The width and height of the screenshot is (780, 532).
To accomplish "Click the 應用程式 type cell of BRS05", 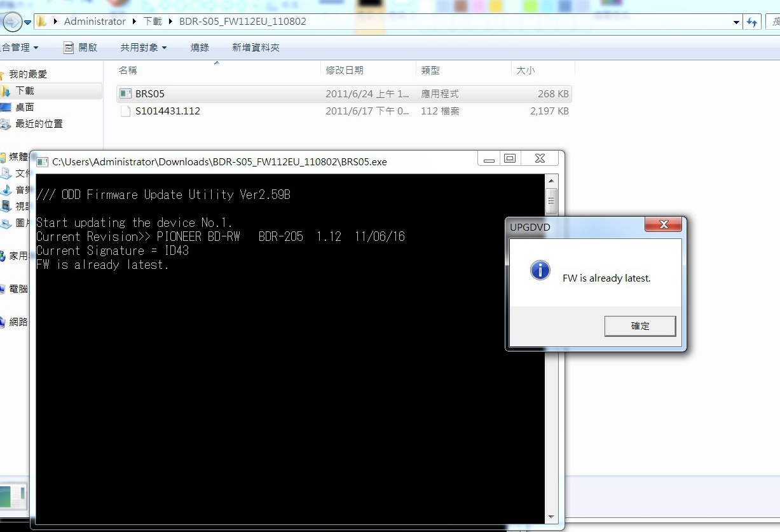I will pos(440,94).
